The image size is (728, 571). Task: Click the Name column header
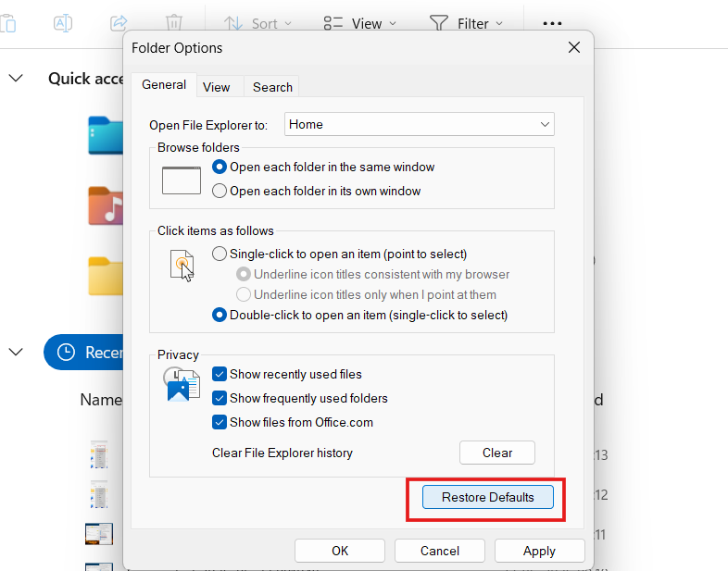(x=101, y=400)
